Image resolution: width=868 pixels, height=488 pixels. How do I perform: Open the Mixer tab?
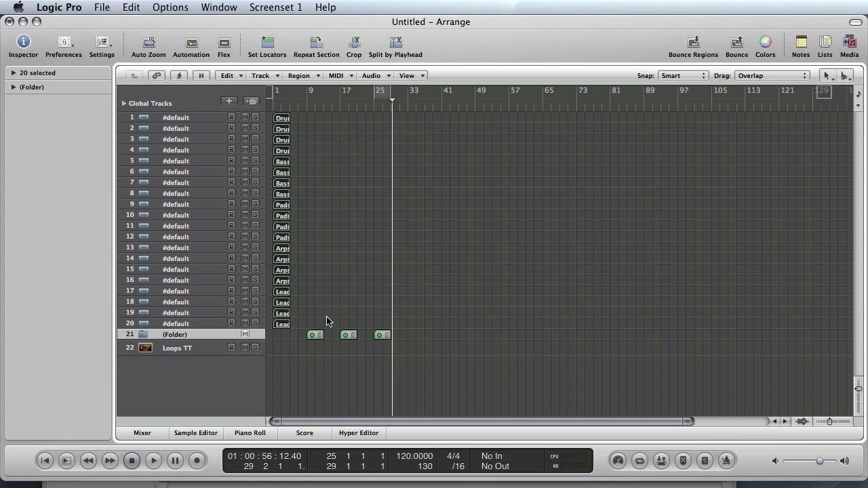click(142, 432)
